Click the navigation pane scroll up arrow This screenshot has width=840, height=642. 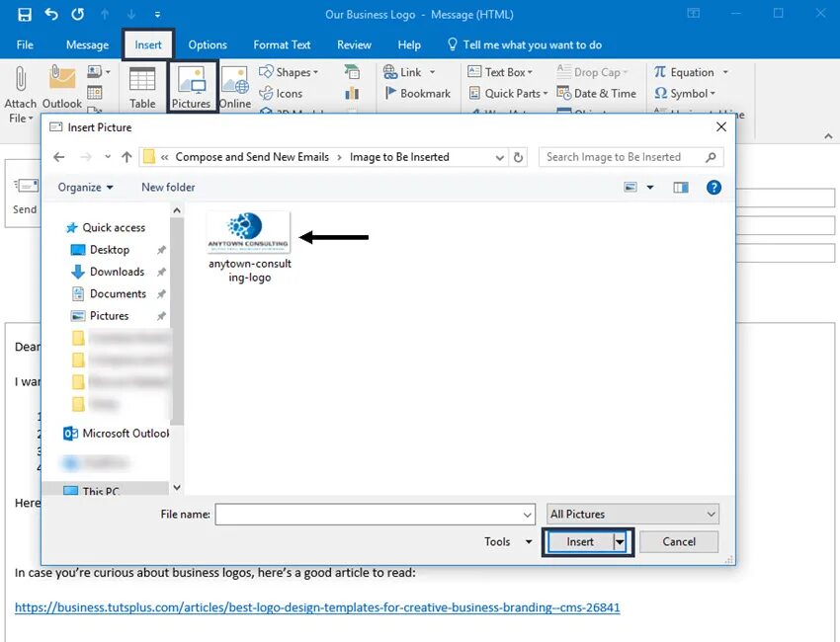click(177, 211)
